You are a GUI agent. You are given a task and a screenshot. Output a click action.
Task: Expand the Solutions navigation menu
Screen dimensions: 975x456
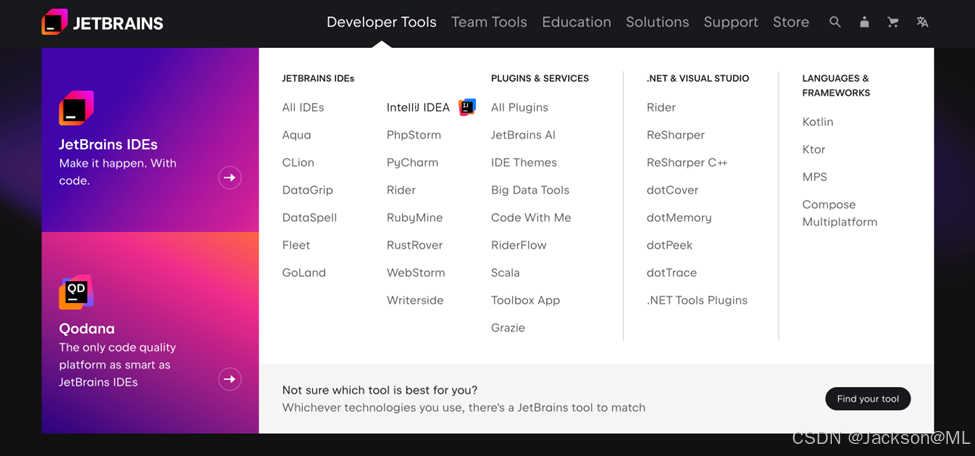click(657, 22)
